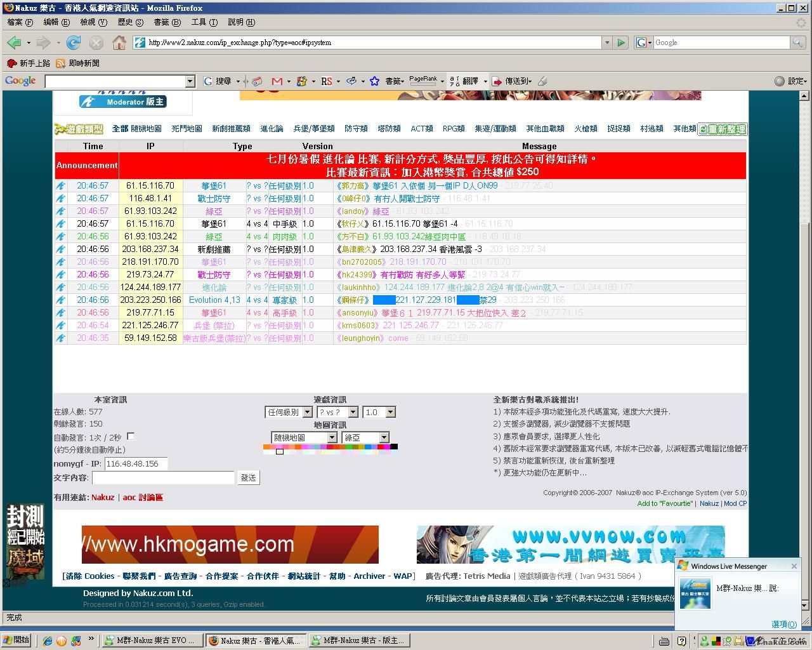Pick the black color swatch
Viewport: 812px width, 650px height.
click(x=394, y=447)
